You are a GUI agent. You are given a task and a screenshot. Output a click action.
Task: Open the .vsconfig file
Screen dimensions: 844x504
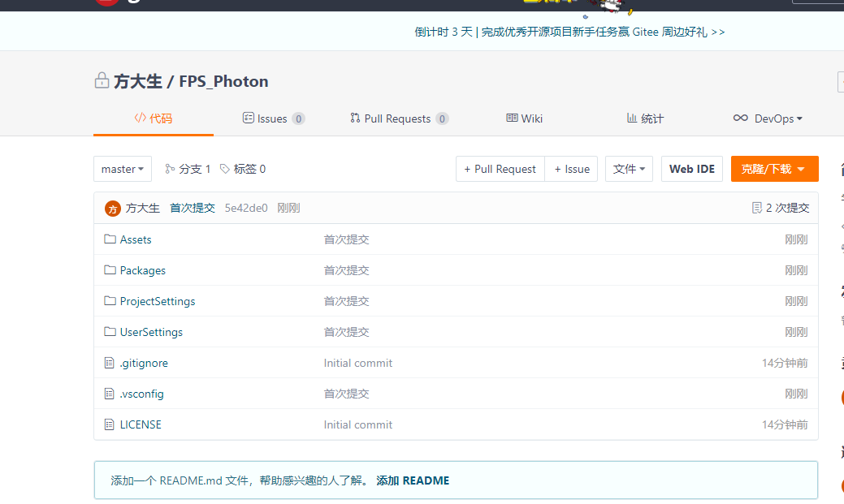(x=141, y=394)
